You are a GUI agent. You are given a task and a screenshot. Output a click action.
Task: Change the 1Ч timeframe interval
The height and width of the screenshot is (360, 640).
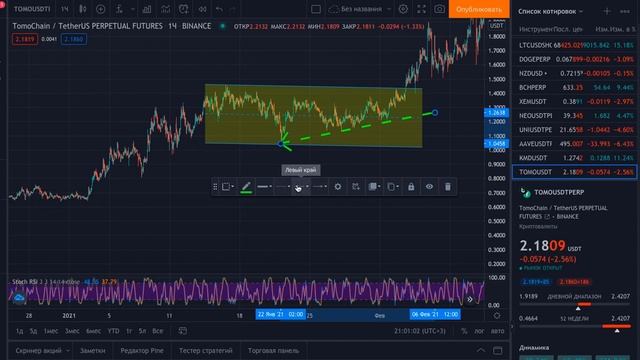click(64, 9)
